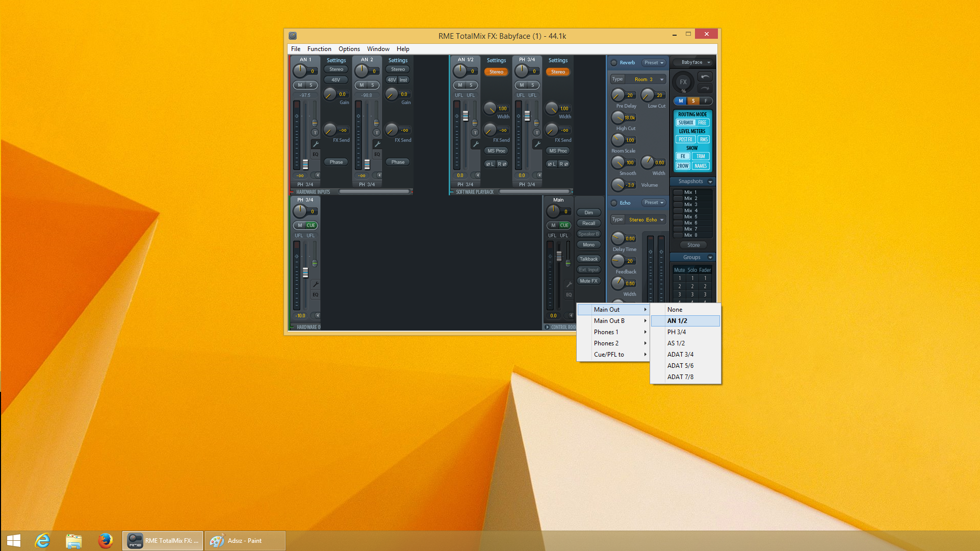Toggle 48V phantom power on AN 1
This screenshot has width=980, height=551.
pyautogui.click(x=336, y=80)
